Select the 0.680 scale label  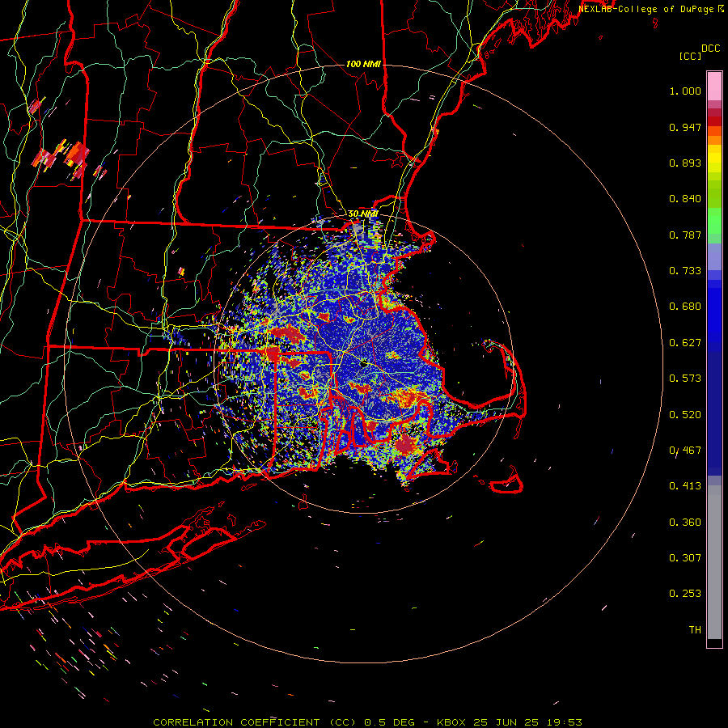coord(685,307)
